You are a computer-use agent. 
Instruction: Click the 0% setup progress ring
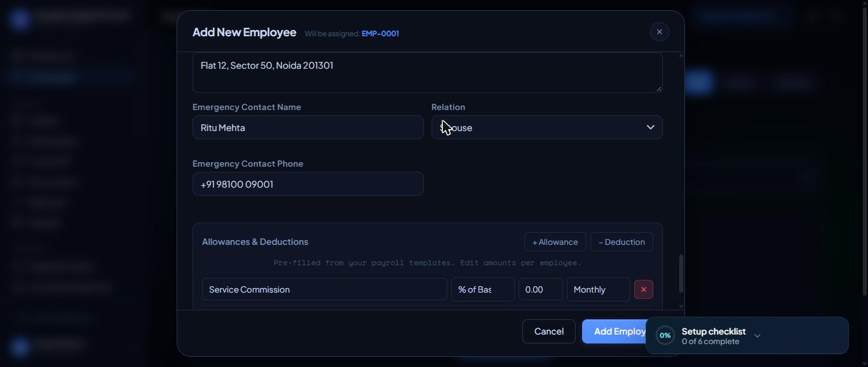[x=665, y=335]
